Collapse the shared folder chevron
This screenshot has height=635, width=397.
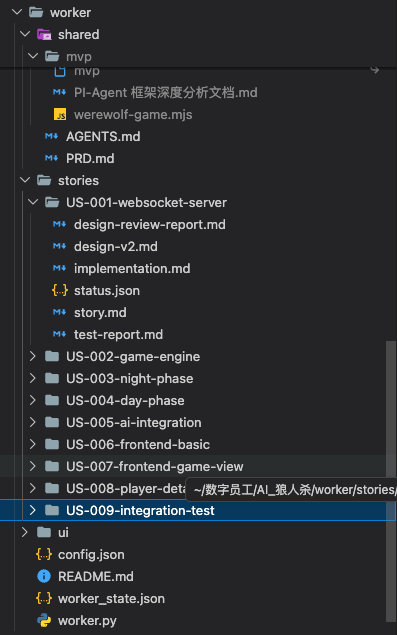[x=25, y=34]
